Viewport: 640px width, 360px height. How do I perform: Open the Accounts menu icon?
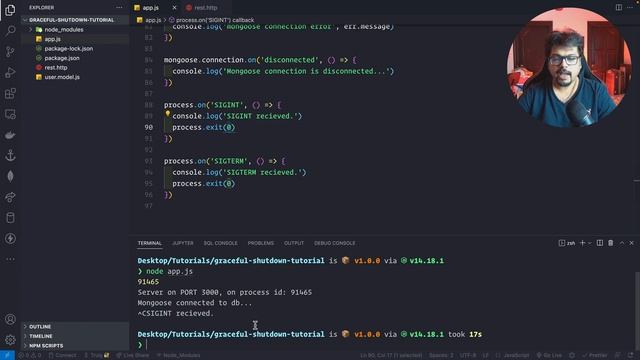coord(10,319)
